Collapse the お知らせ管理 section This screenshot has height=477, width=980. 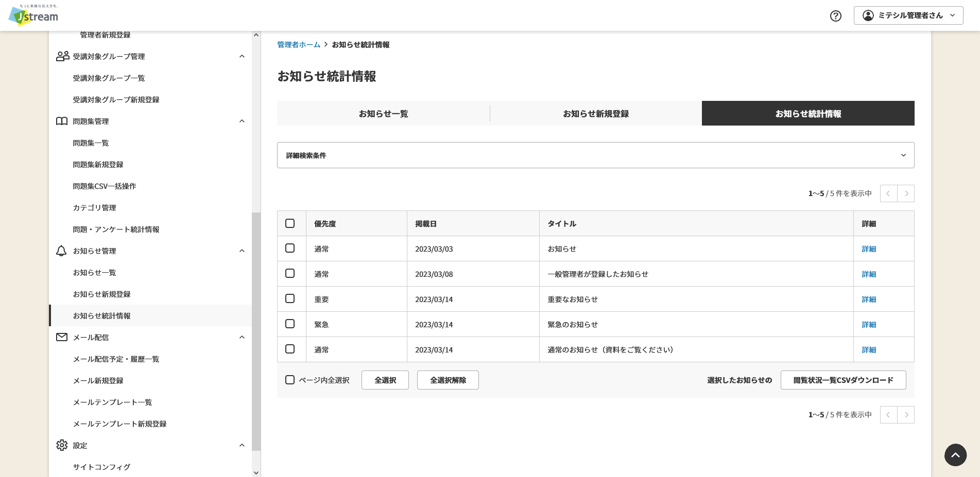click(242, 251)
